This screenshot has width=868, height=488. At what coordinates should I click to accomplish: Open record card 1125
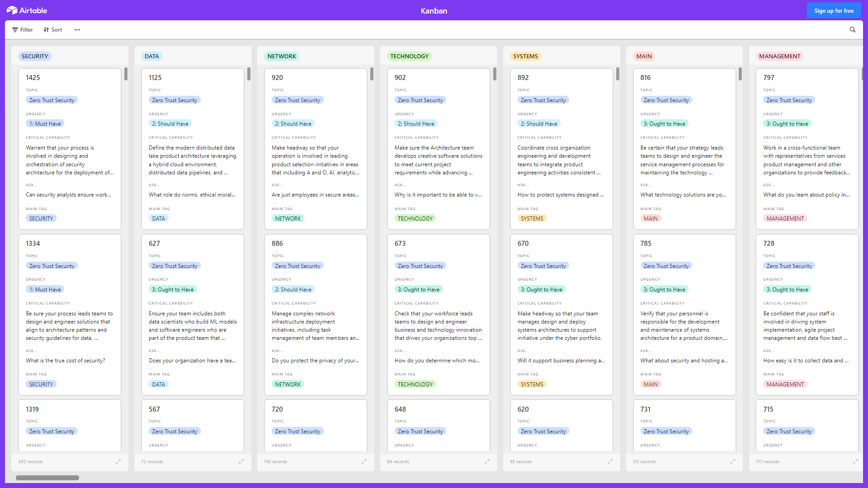pyautogui.click(x=193, y=149)
